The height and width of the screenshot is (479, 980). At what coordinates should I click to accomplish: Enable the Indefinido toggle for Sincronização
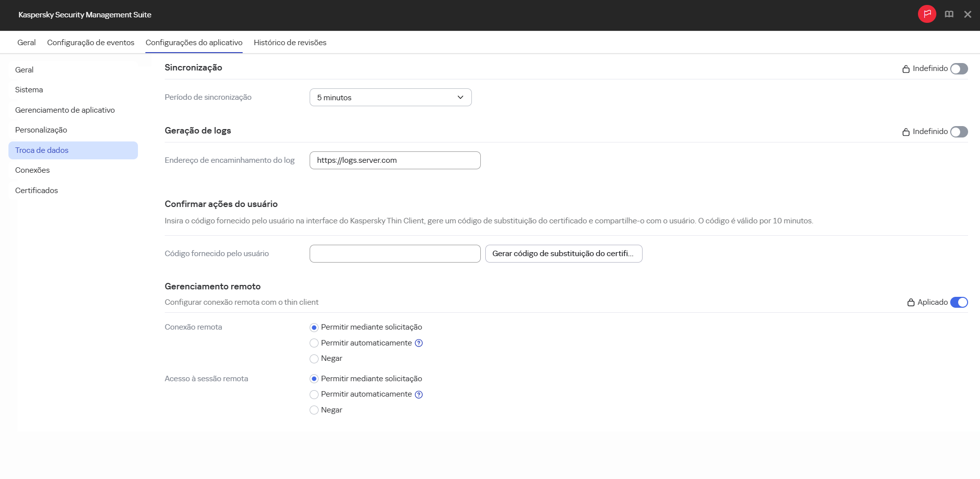click(x=959, y=68)
